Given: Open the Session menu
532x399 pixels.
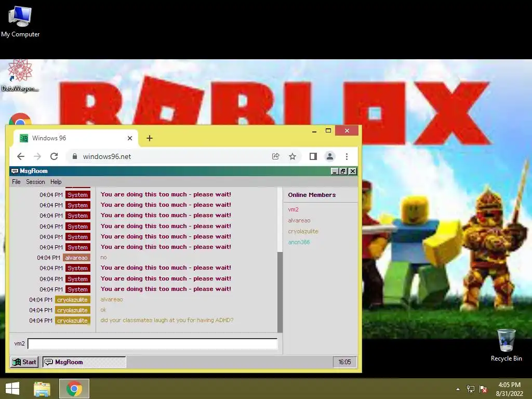Looking at the screenshot, I should tap(35, 182).
